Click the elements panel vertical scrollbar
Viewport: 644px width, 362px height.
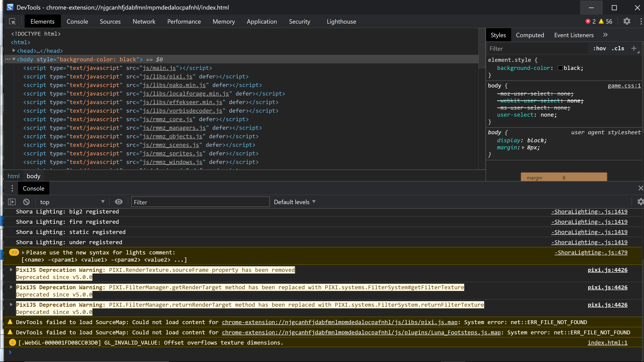[x=482, y=48]
